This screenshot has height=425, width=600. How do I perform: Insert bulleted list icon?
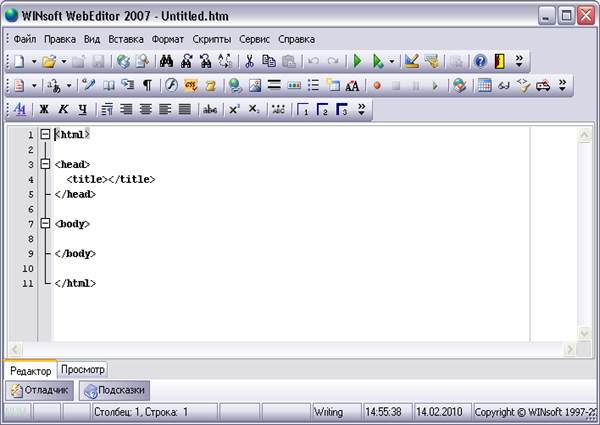click(x=313, y=85)
